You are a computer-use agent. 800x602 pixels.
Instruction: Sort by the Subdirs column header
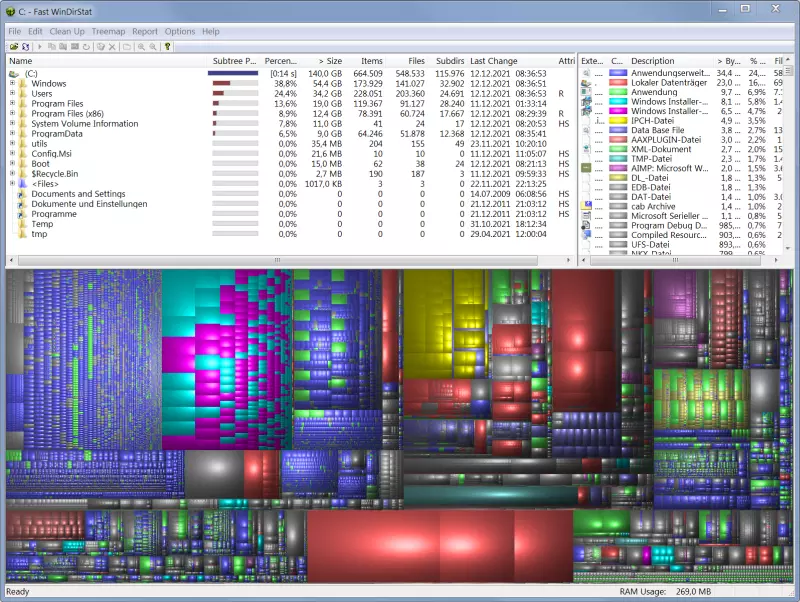point(447,61)
